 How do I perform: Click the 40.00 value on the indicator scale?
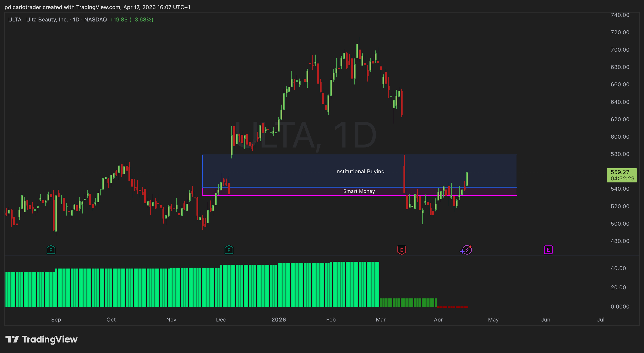(618, 268)
